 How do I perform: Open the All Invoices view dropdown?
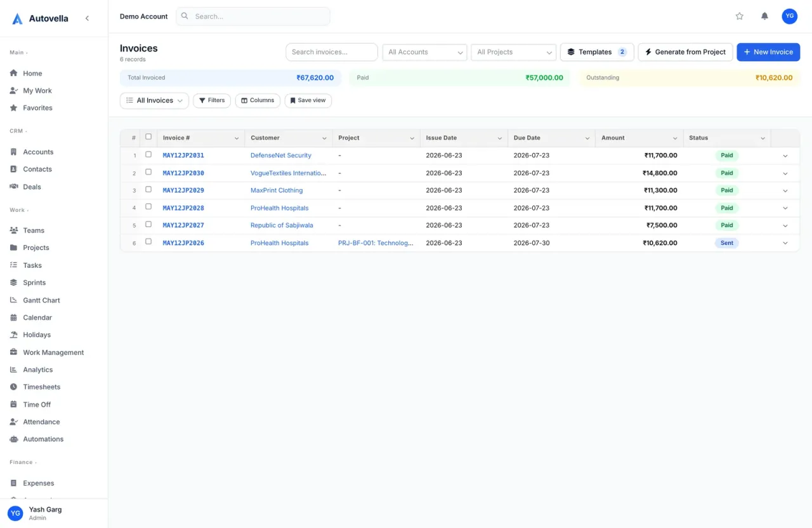pos(154,100)
